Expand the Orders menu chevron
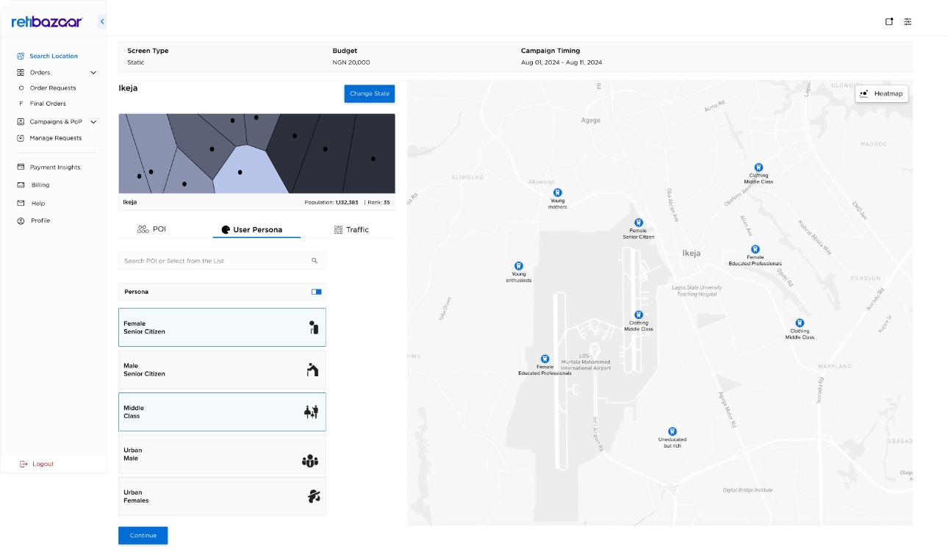Screen dimensions: 948x560 pyautogui.click(x=93, y=73)
